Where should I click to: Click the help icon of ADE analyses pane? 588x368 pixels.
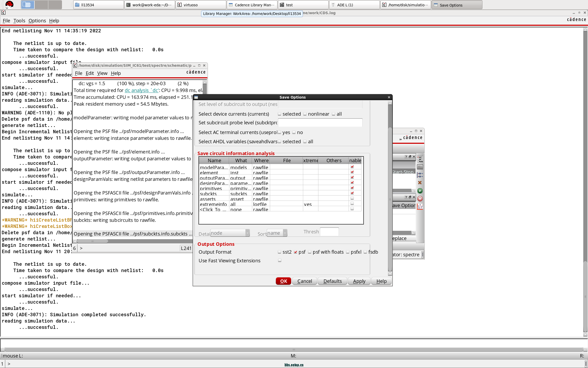406,157
